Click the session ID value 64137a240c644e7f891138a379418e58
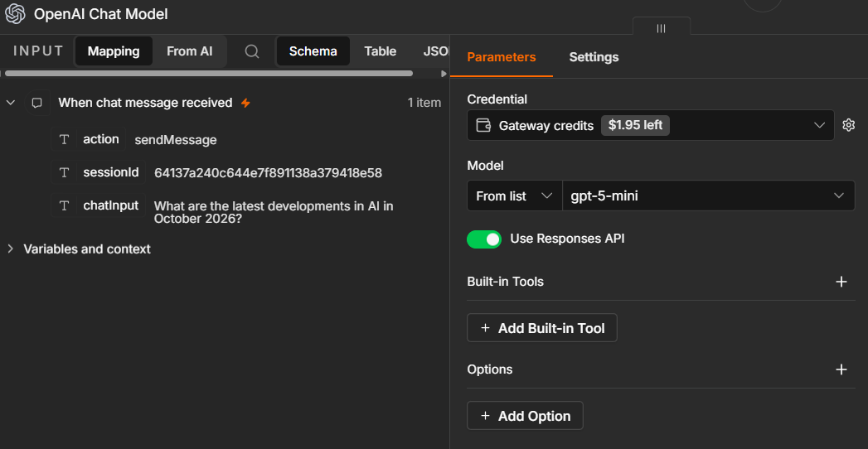Screen dimensions: 868x449 pos(268,173)
